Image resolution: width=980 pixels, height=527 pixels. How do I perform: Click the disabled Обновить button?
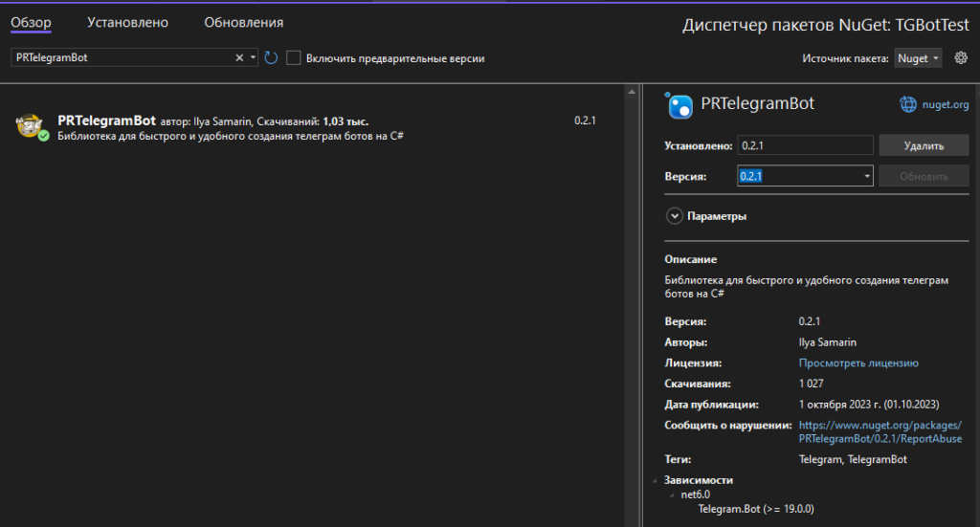[x=924, y=176]
